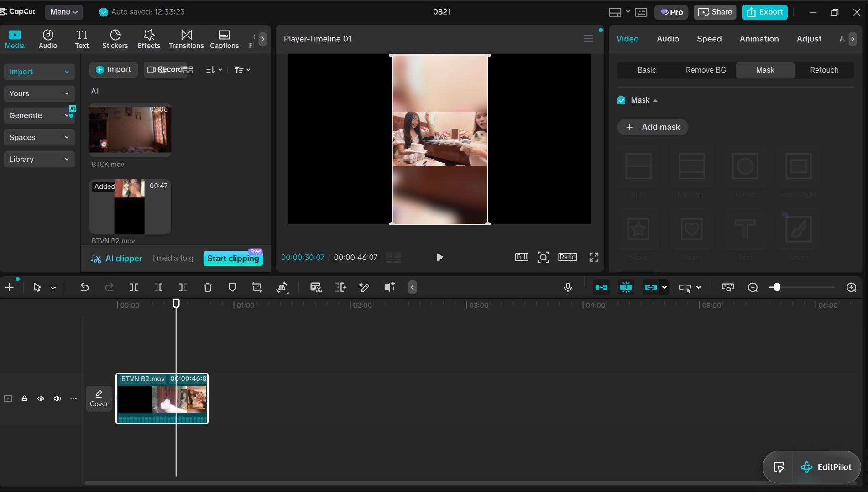Viewport: 868px width, 492px height.
Task: Click the fullscreen preview icon
Action: pos(594,257)
